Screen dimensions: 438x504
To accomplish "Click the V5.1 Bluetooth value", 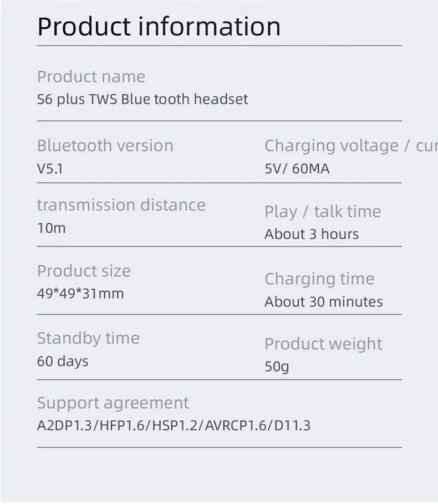I will 50,168.
